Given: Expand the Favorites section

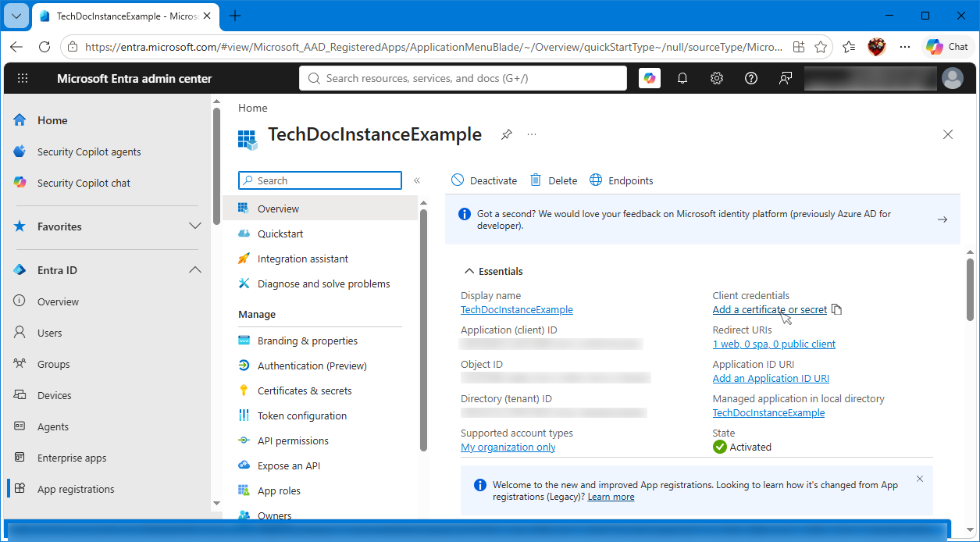Looking at the screenshot, I should [195, 226].
